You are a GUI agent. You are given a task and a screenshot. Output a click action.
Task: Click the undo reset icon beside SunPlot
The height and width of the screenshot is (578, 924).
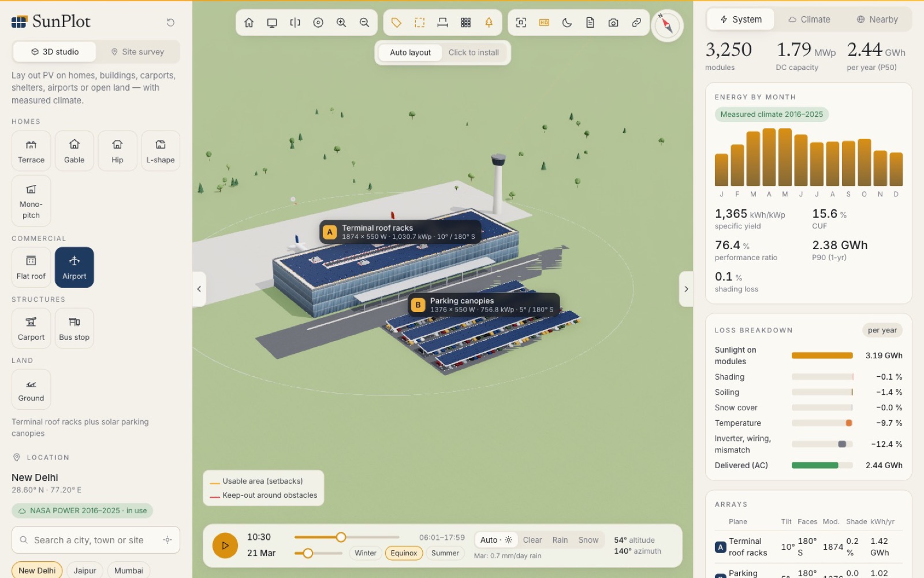[x=170, y=23]
